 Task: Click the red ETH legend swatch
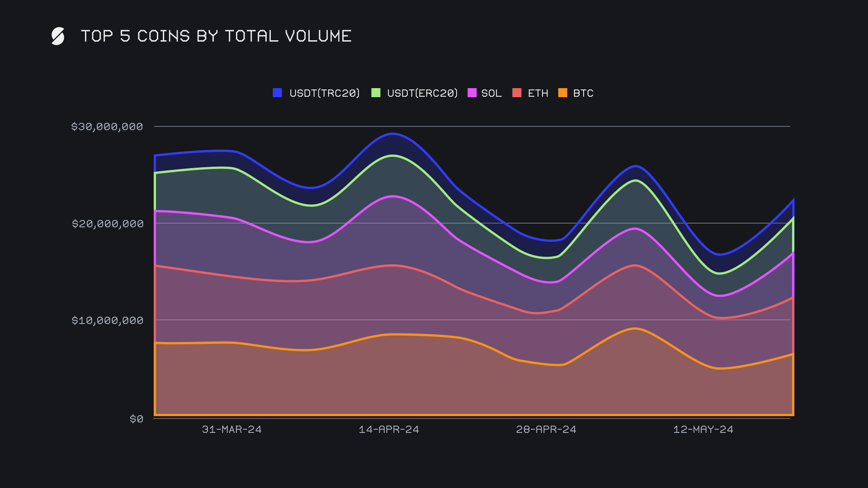pyautogui.click(x=517, y=93)
